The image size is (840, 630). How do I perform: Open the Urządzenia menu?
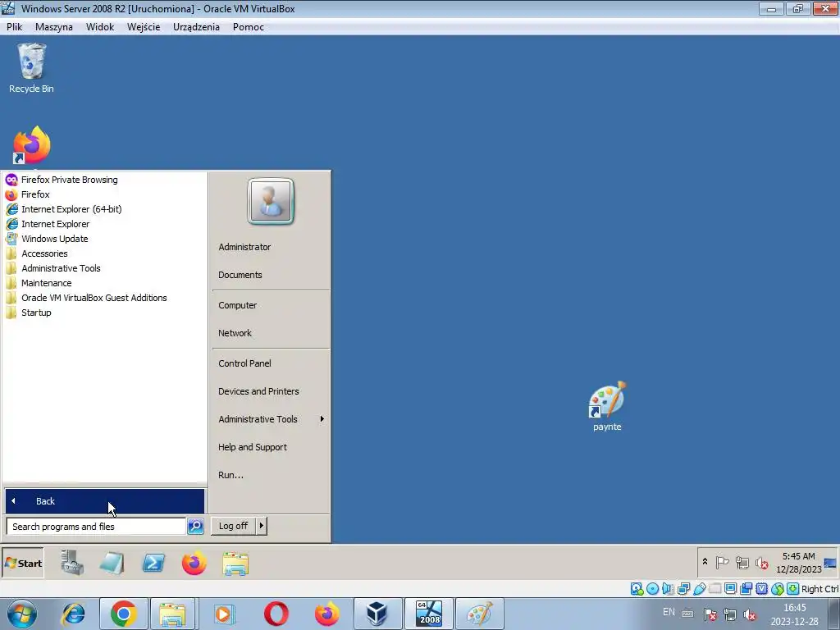(x=196, y=27)
